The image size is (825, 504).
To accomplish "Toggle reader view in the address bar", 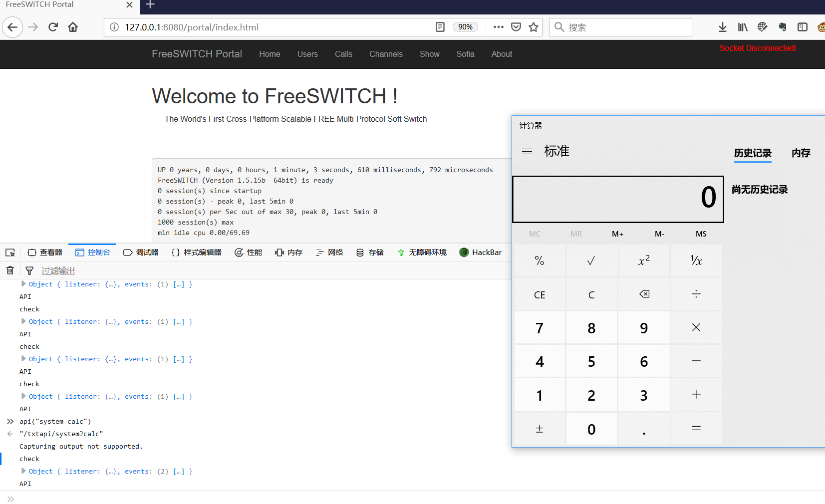I will point(440,27).
